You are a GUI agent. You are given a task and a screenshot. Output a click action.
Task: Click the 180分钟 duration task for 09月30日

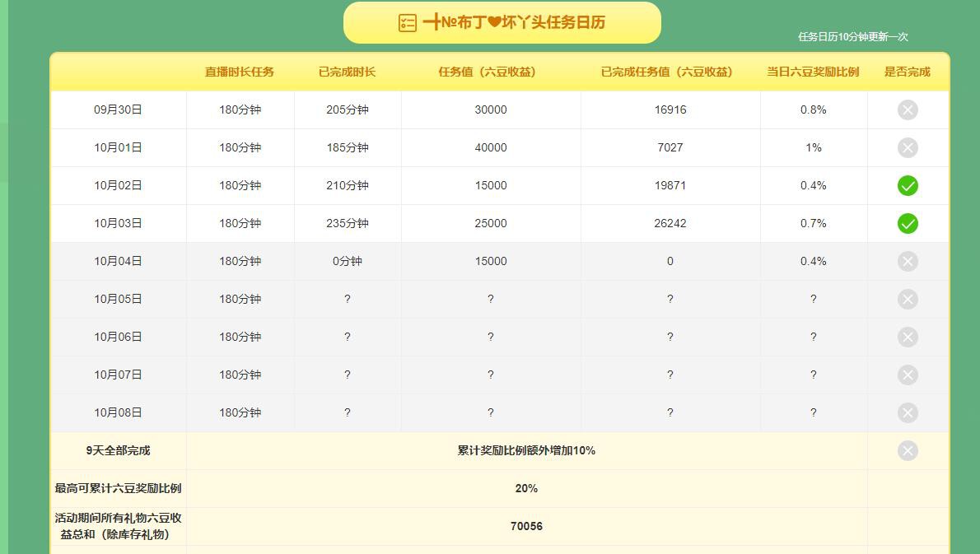pos(240,110)
